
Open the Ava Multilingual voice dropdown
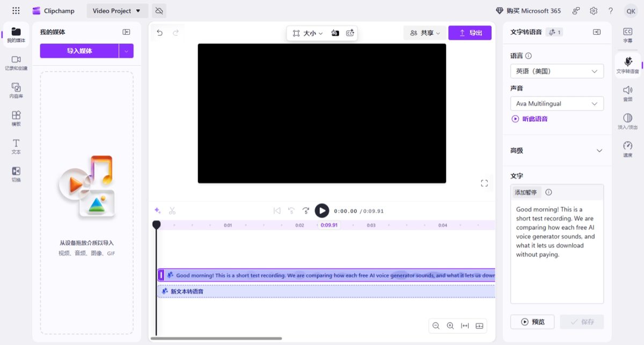pyautogui.click(x=557, y=104)
